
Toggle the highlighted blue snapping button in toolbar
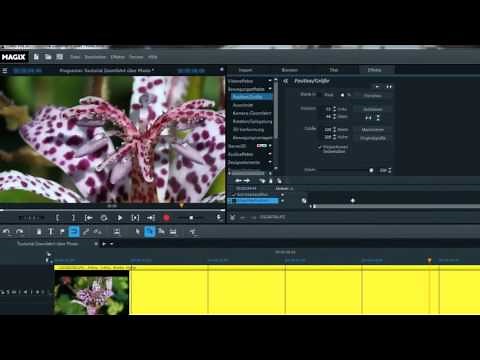74,232
